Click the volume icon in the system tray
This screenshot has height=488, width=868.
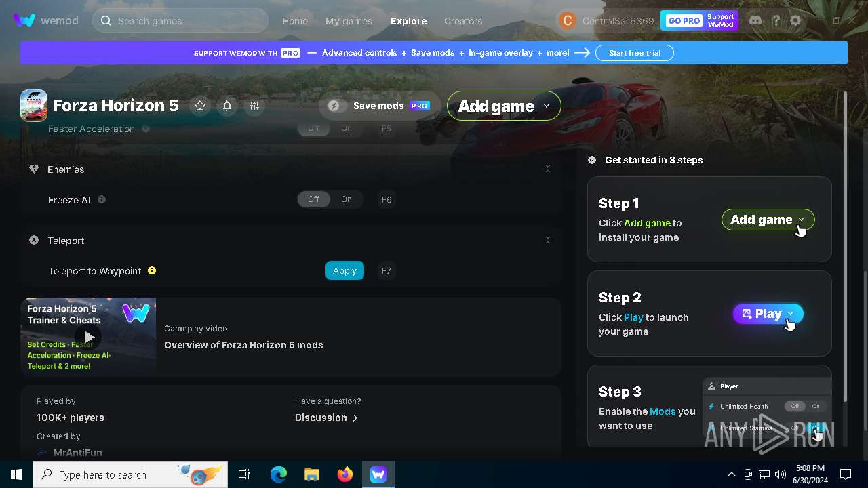[x=781, y=474]
